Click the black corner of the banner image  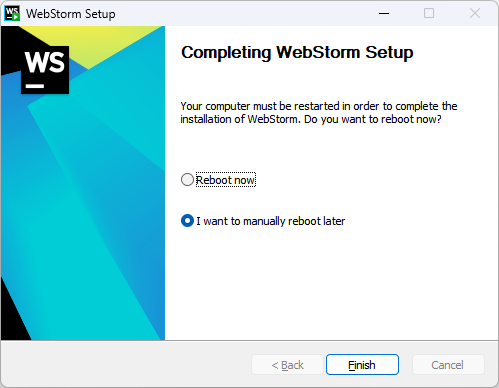[12, 320]
